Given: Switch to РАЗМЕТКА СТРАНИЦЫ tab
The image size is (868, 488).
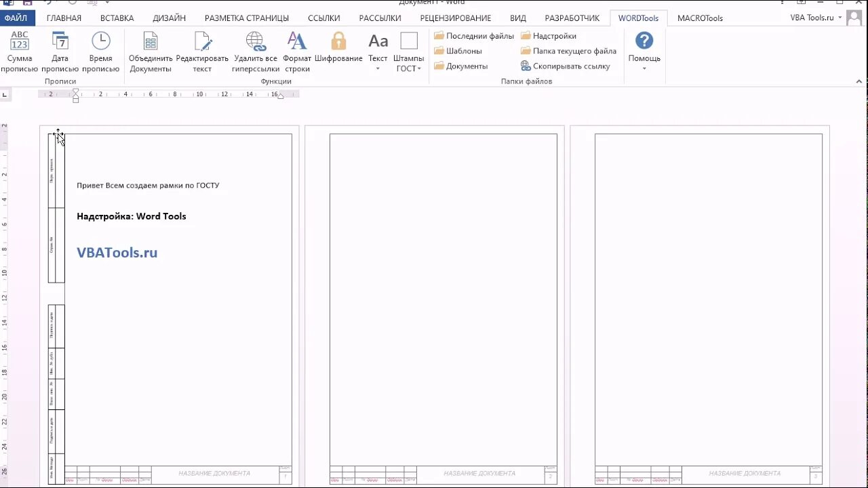Looking at the screenshot, I should [247, 18].
